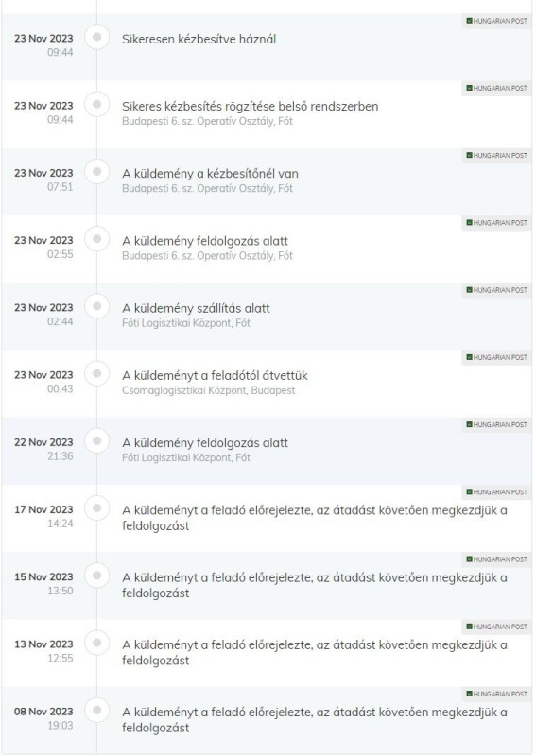Select the timeline dot for 13 Nov 12:55
The height and width of the screenshot is (756, 536).
coord(97,643)
